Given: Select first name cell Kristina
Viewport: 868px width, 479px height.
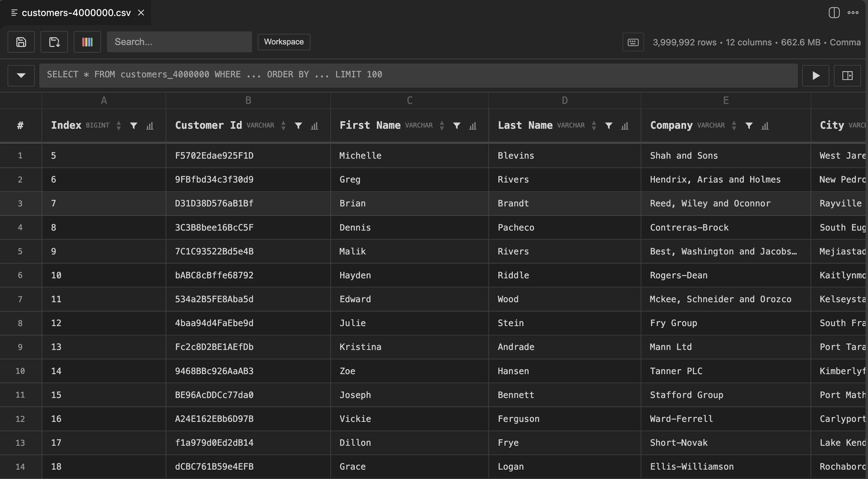Looking at the screenshot, I should (x=410, y=347).
